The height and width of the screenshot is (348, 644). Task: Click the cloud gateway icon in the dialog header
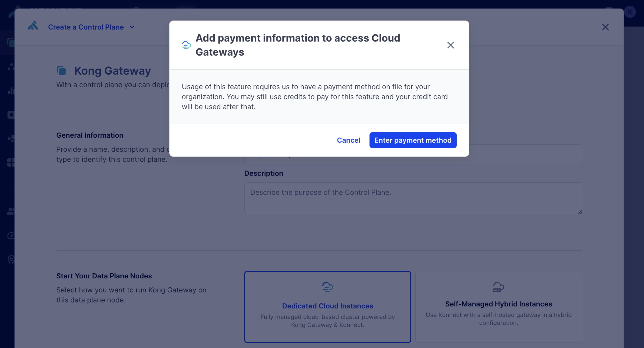[186, 45]
